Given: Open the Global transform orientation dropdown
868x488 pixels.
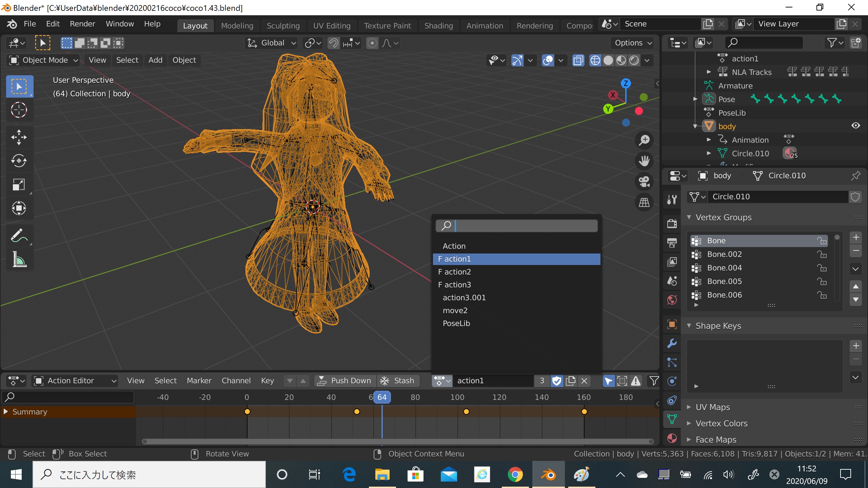Looking at the screenshot, I should [272, 43].
